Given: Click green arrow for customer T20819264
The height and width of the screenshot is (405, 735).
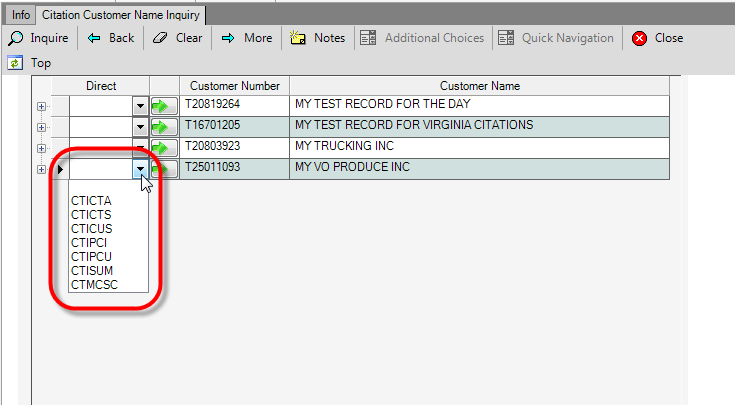Looking at the screenshot, I should point(164,106).
